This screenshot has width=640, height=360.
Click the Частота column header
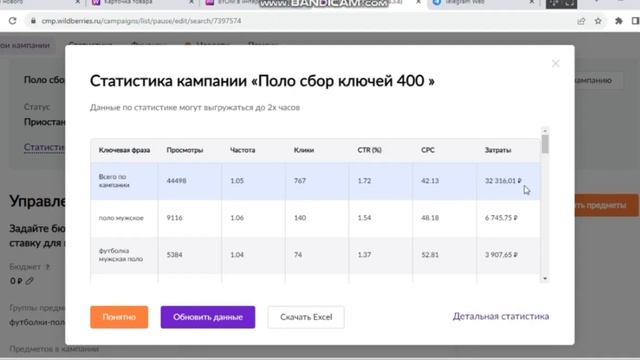click(x=242, y=150)
